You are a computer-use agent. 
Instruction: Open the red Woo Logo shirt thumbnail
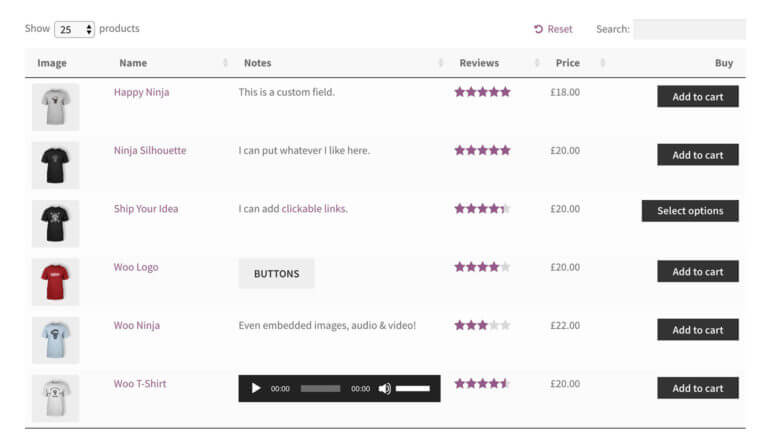click(x=55, y=282)
